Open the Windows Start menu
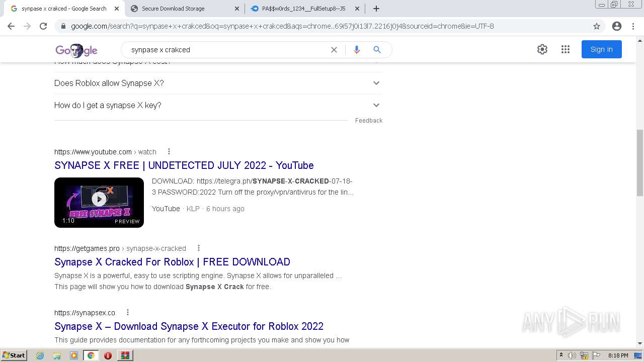This screenshot has width=644, height=362. [14, 355]
